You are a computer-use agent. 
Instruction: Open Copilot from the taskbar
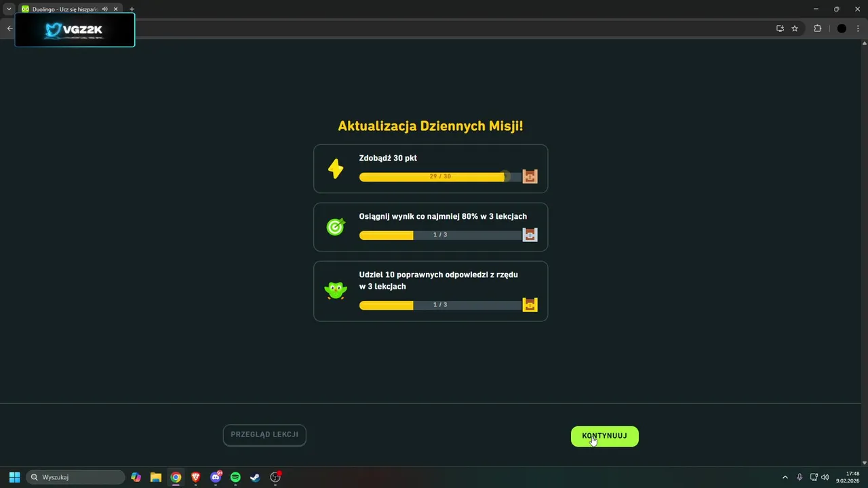tap(136, 477)
